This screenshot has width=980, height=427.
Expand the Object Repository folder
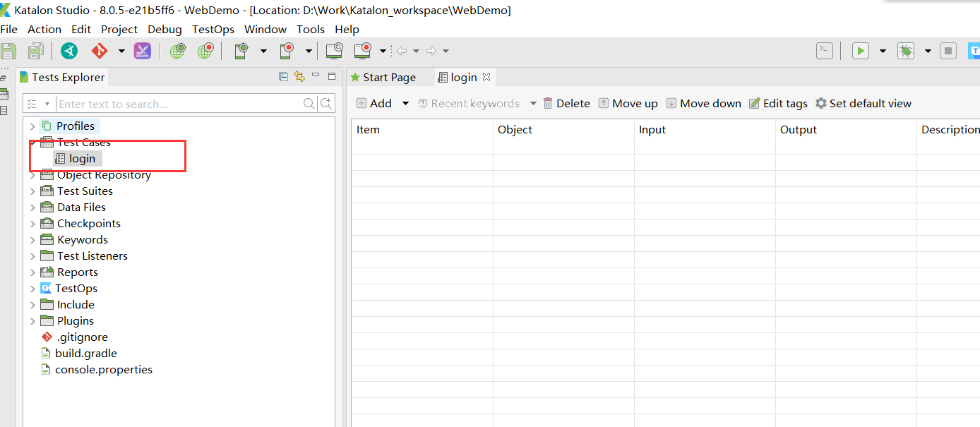[32, 175]
